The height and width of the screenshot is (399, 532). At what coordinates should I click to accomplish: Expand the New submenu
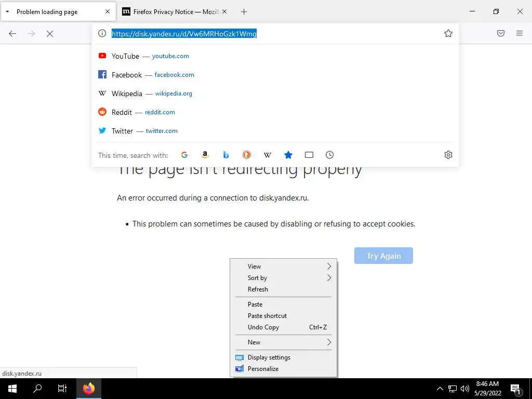tap(284, 342)
